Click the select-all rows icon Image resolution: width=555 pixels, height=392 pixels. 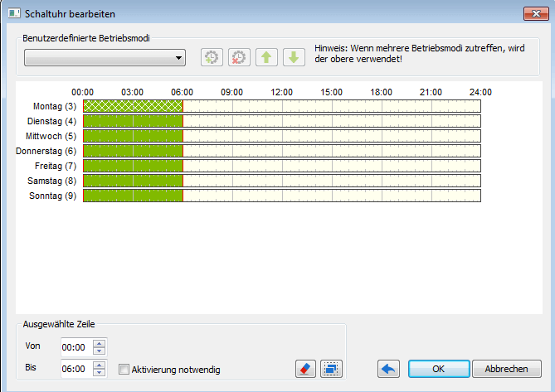pyautogui.click(x=331, y=369)
